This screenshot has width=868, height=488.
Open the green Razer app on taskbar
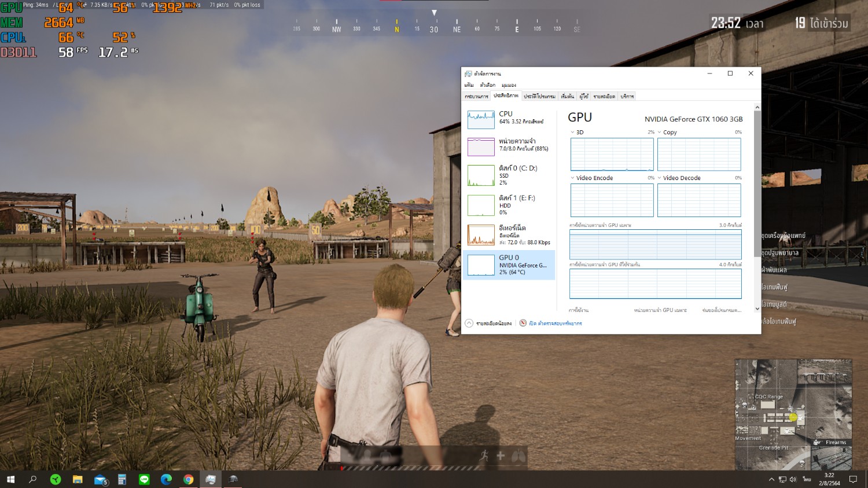(56, 479)
